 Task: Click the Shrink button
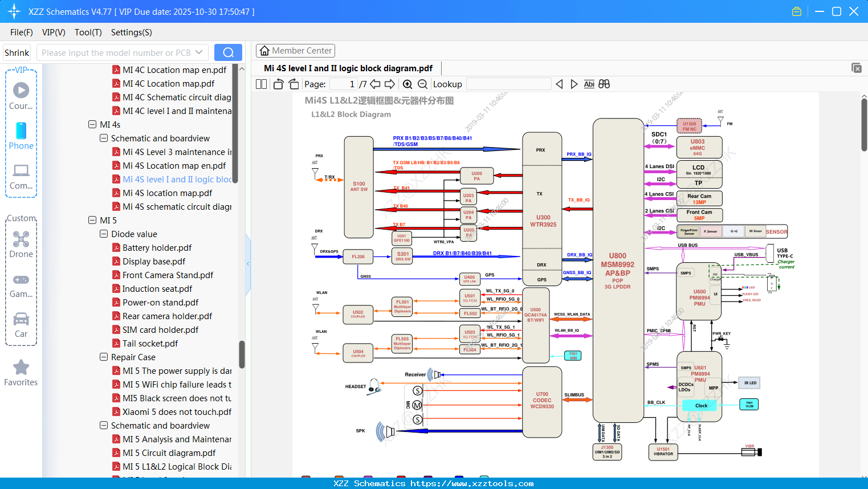17,52
